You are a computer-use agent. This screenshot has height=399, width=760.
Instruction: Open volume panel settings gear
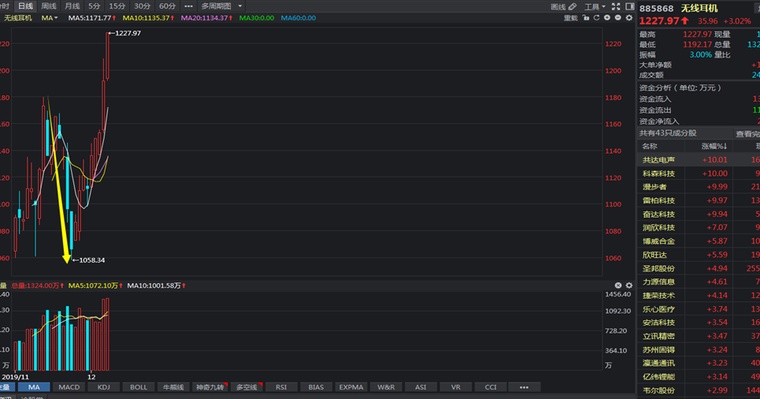click(629, 286)
